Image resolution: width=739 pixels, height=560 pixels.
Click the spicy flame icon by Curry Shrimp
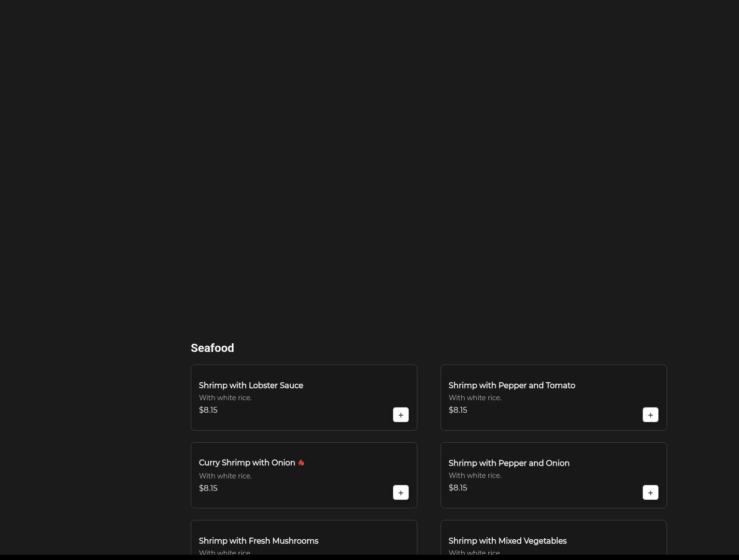tap(301, 462)
